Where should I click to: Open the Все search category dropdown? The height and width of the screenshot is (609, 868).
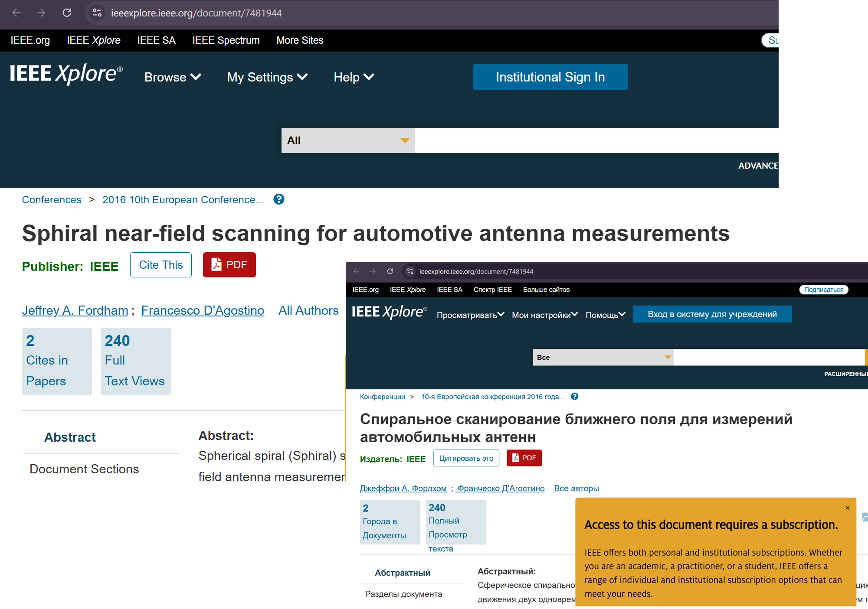pyautogui.click(x=603, y=357)
